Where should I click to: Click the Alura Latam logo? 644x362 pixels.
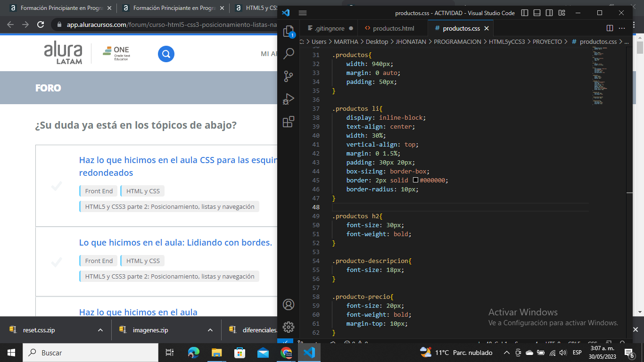tap(63, 53)
